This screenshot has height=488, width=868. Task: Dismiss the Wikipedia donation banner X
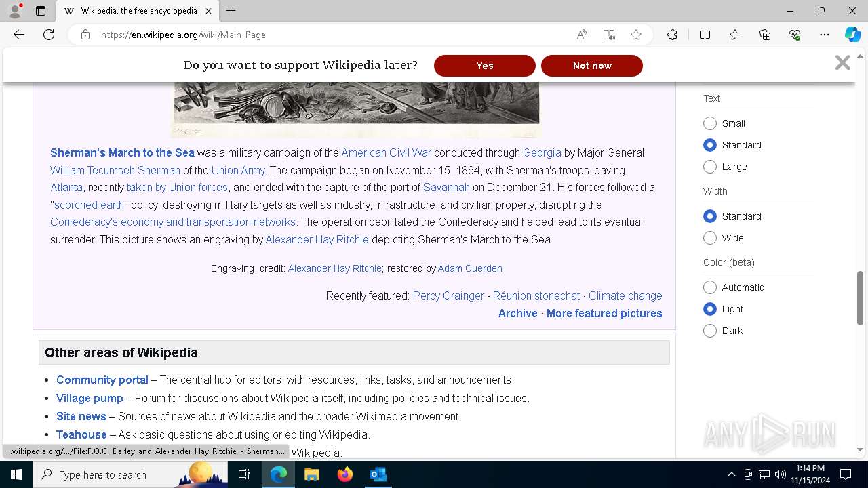(x=842, y=63)
